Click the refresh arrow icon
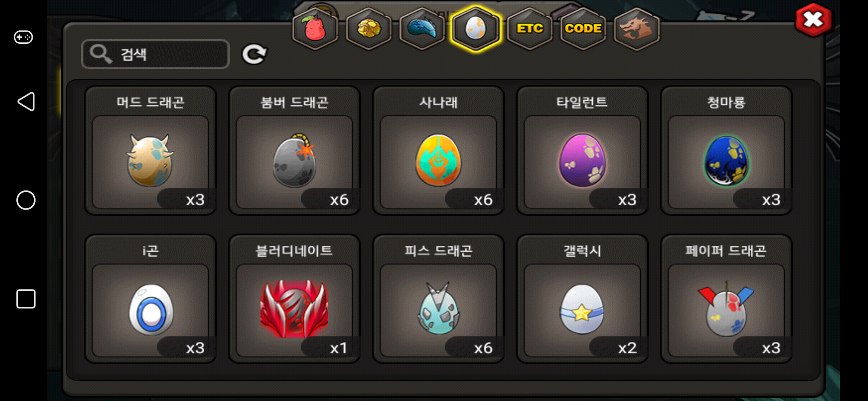Image resolution: width=868 pixels, height=401 pixels. coord(254,54)
